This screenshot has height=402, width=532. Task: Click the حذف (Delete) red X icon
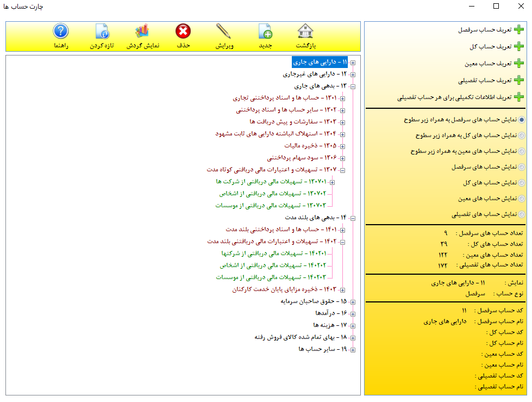183,32
